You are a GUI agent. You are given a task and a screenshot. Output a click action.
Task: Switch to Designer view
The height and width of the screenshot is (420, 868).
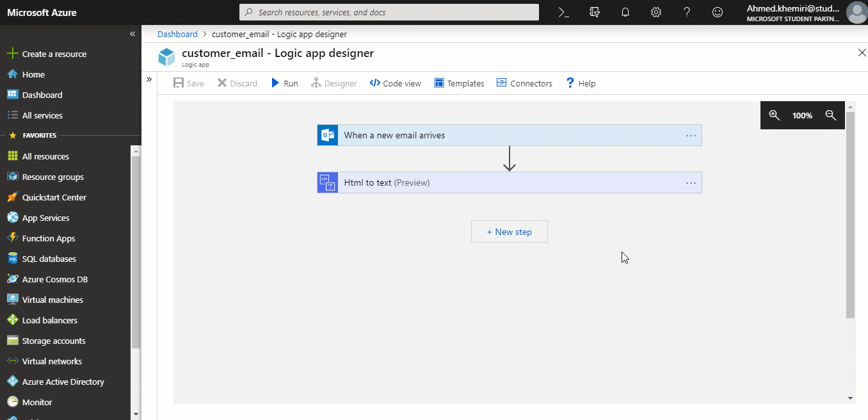click(x=334, y=83)
